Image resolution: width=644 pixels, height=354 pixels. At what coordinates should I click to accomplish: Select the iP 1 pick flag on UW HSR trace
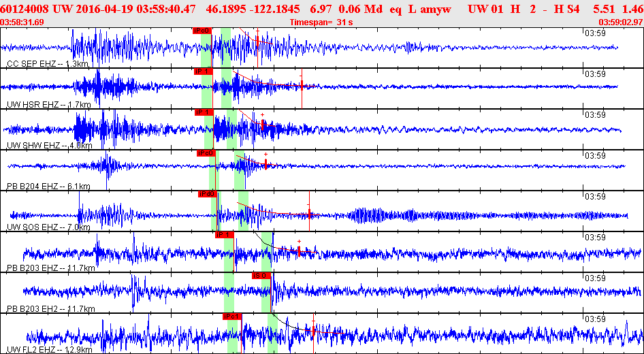(204, 71)
